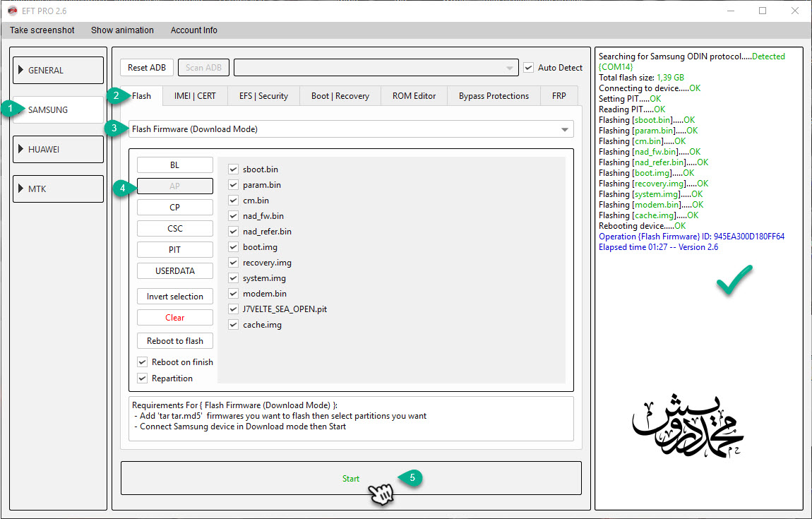Click the 'Operation {Flash Firmware} ID' log line
Screen dimensions: 812x519
pos(691,236)
